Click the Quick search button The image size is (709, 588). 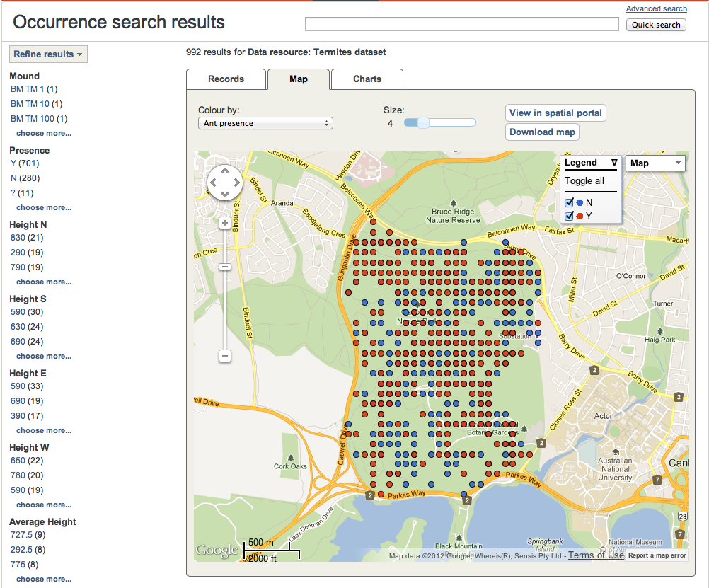(x=656, y=25)
